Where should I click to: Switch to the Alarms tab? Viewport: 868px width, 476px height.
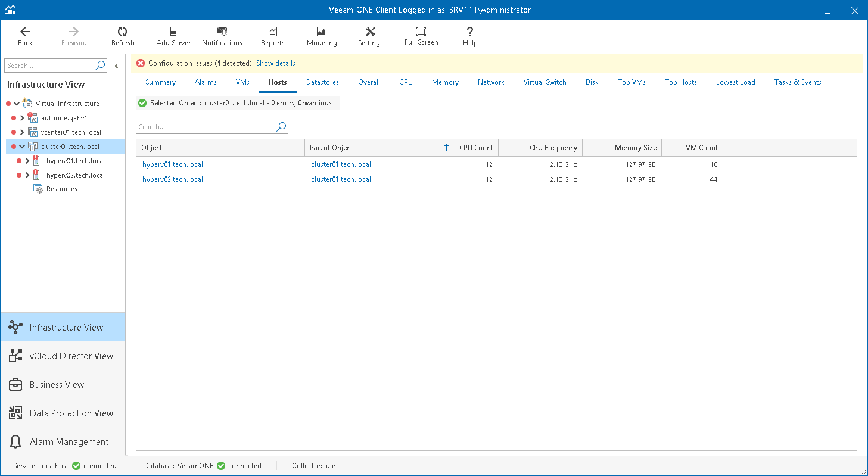tap(206, 82)
